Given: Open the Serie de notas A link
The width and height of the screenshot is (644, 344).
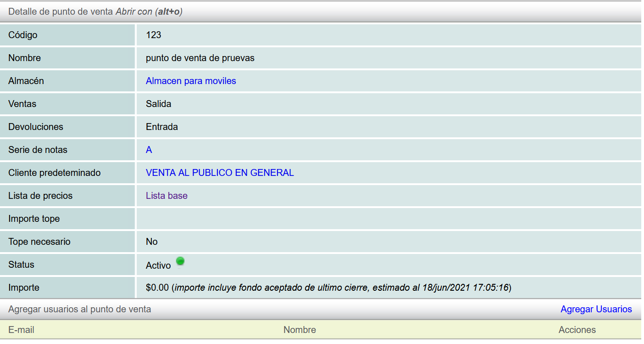Looking at the screenshot, I should pos(149,150).
